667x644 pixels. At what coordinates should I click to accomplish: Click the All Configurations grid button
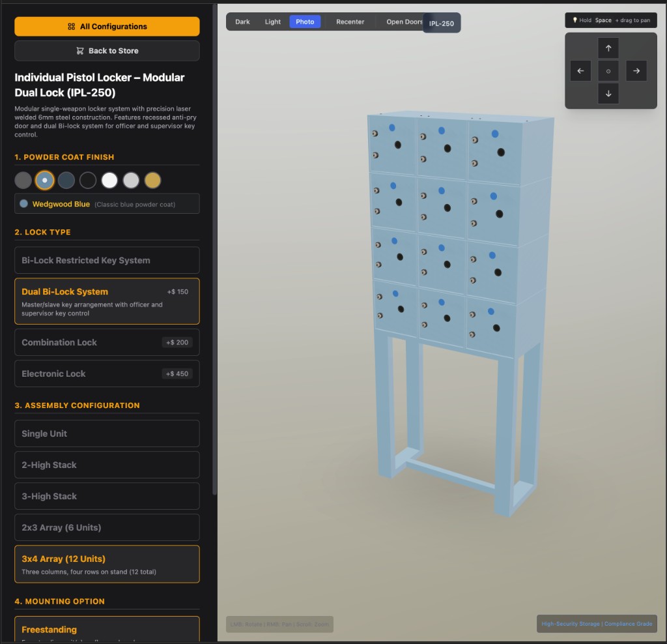(107, 27)
